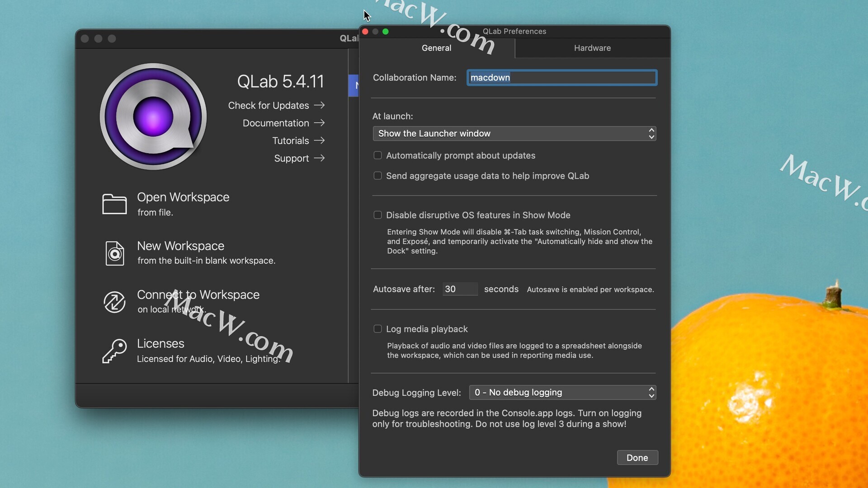The width and height of the screenshot is (868, 488).
Task: Click the 'Debug Logging Level:' label
Action: 417,393
